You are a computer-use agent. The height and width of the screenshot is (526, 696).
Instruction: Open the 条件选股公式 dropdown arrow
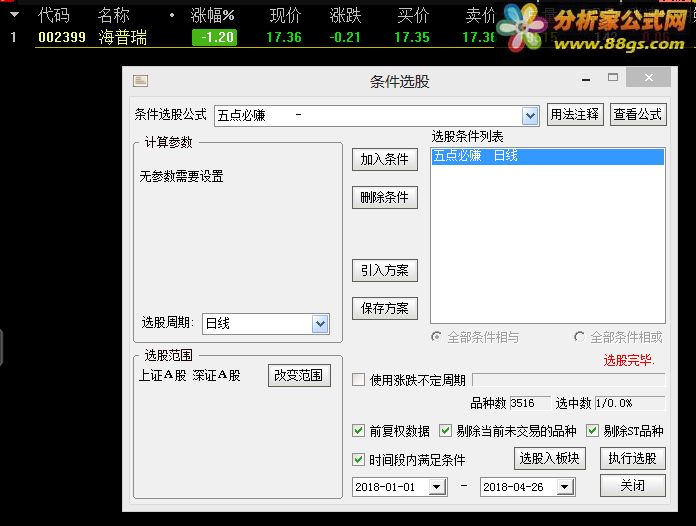(x=530, y=116)
